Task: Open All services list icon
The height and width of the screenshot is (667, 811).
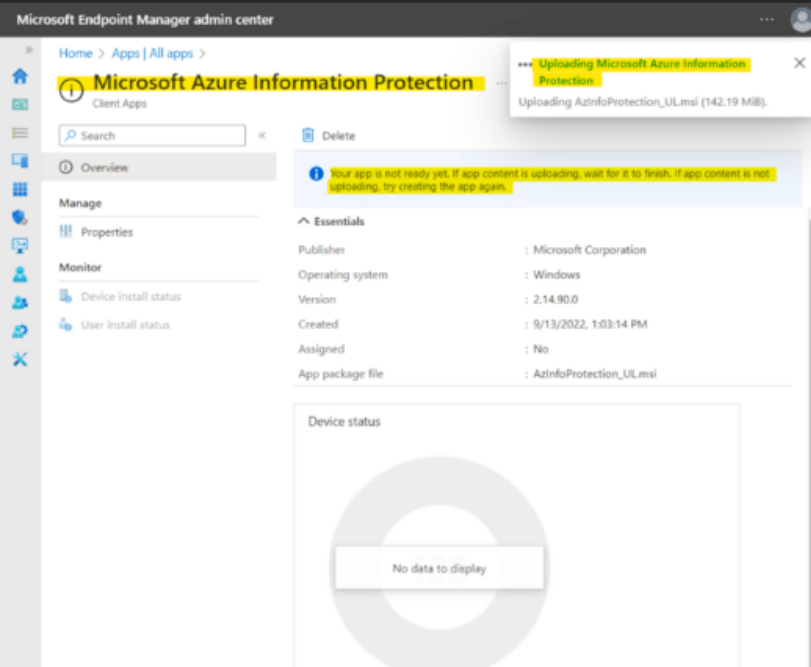Action: [19, 132]
